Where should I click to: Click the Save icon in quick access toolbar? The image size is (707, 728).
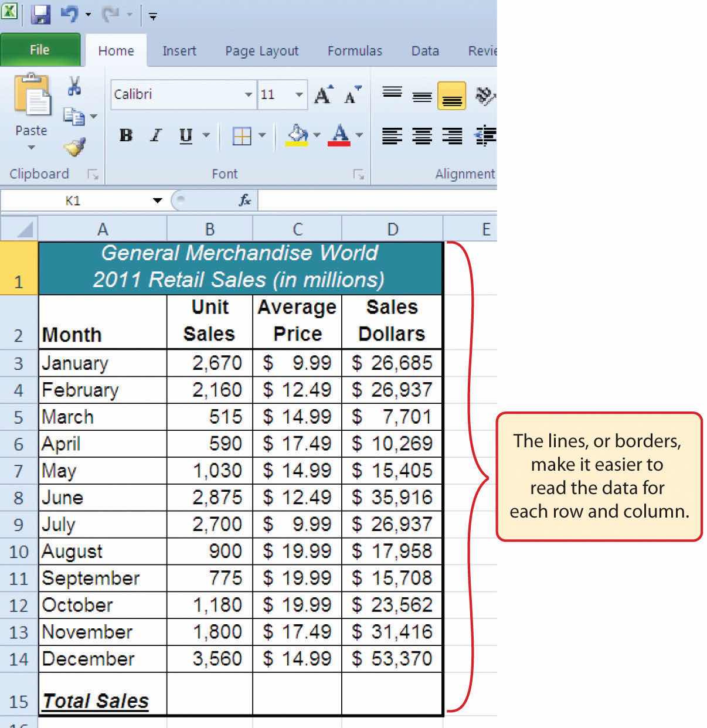[x=40, y=14]
